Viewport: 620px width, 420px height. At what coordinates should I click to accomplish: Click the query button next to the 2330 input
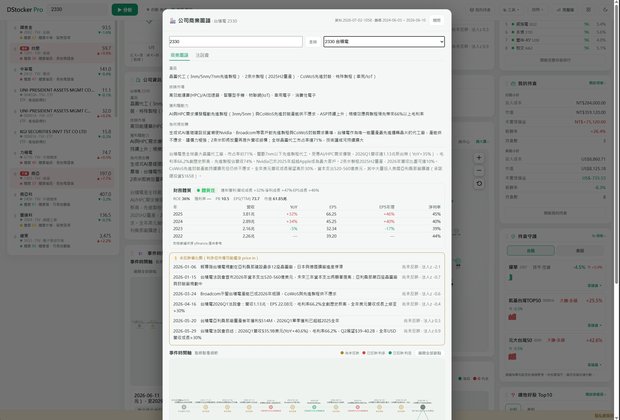(x=313, y=42)
